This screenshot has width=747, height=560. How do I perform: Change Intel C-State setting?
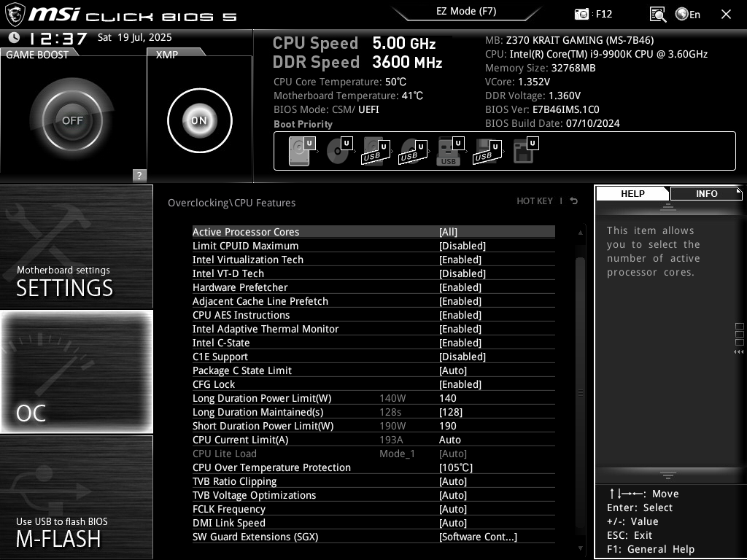[373, 343]
